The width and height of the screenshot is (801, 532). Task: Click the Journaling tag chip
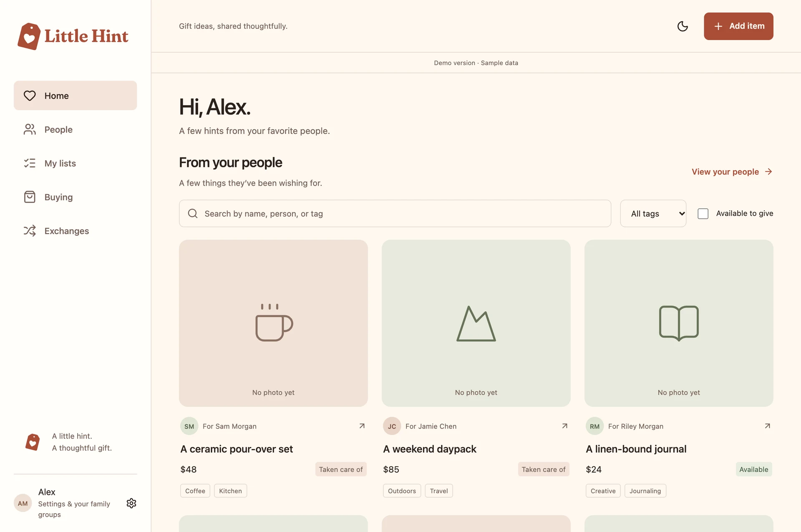tap(645, 491)
